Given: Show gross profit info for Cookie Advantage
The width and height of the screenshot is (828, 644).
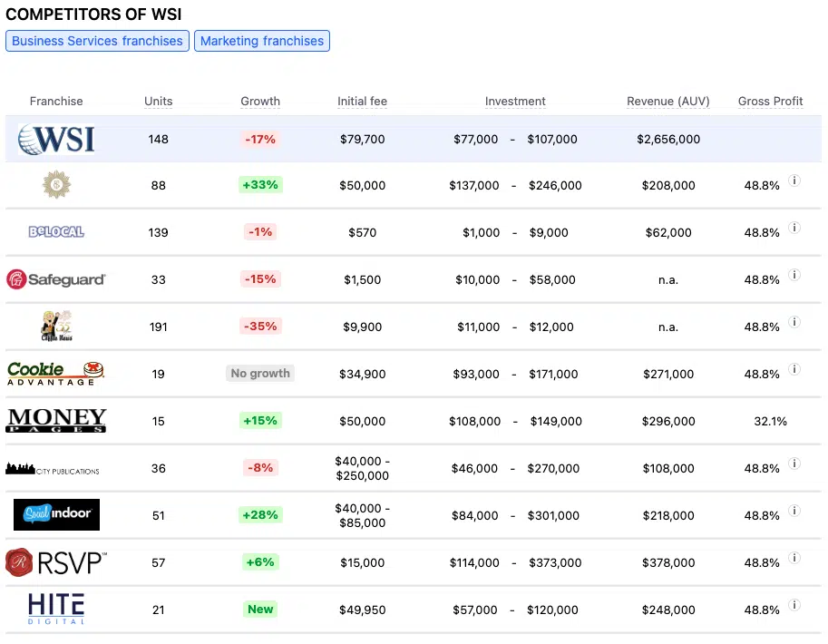Looking at the screenshot, I should (x=794, y=369).
